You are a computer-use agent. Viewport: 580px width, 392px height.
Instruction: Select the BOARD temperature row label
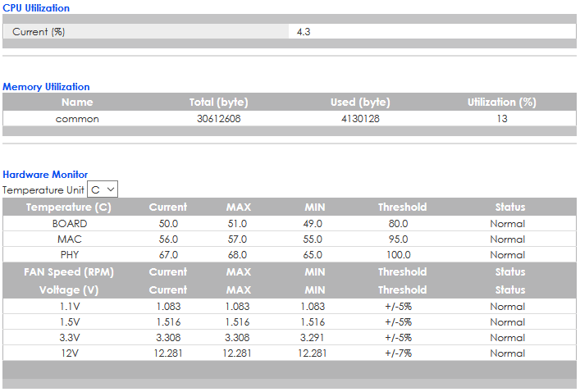click(69, 223)
